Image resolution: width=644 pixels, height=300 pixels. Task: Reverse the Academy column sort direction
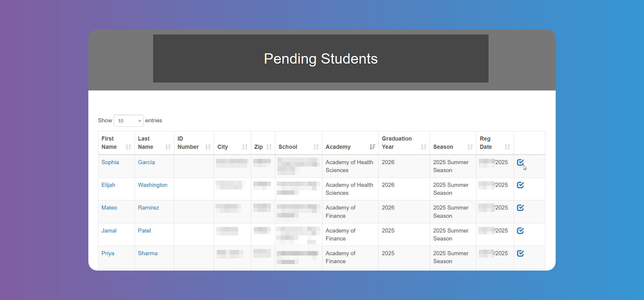pyautogui.click(x=372, y=147)
